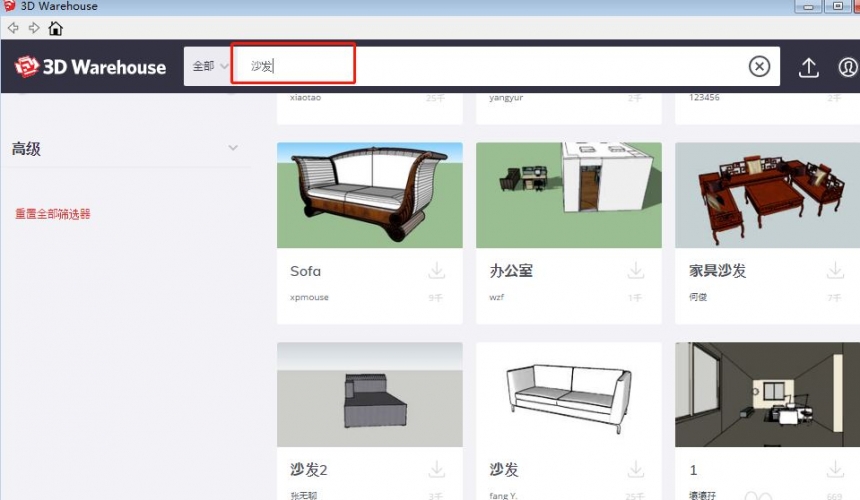
Task: Download the model titled 1
Action: coord(835,469)
